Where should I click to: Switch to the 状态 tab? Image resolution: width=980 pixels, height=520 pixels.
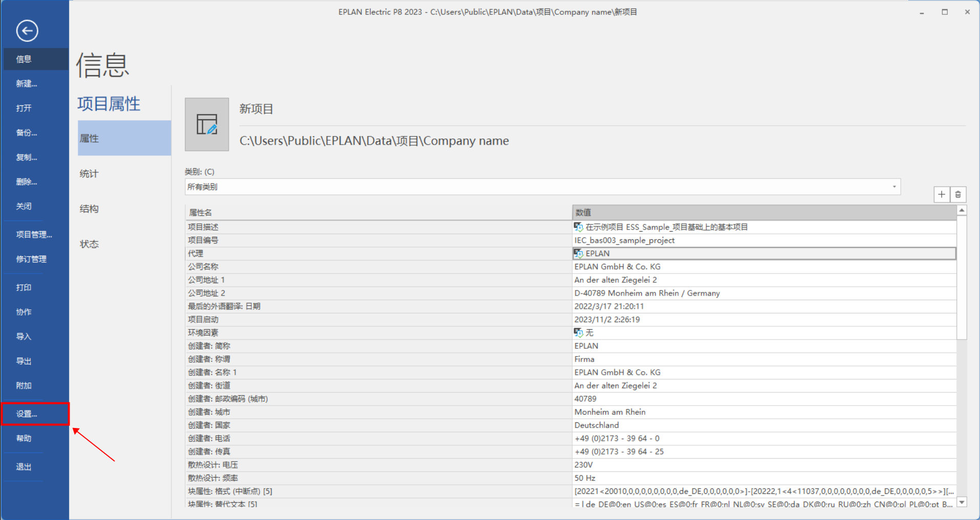pyautogui.click(x=89, y=244)
